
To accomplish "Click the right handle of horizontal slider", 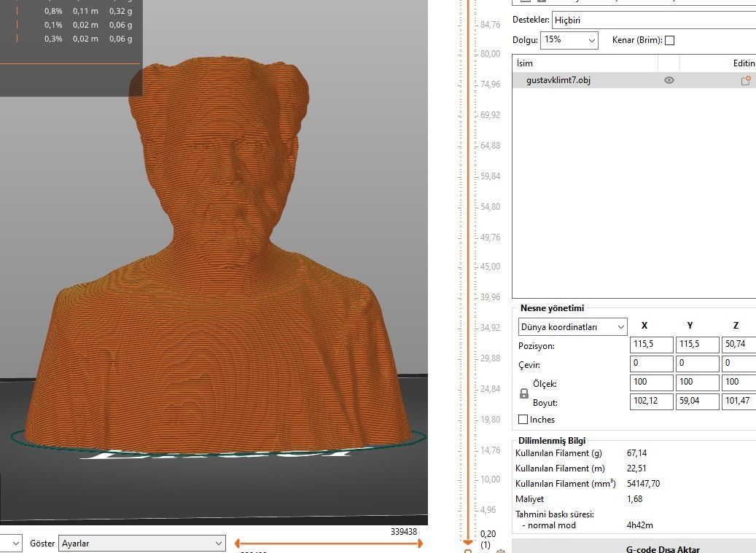I will click(x=419, y=544).
